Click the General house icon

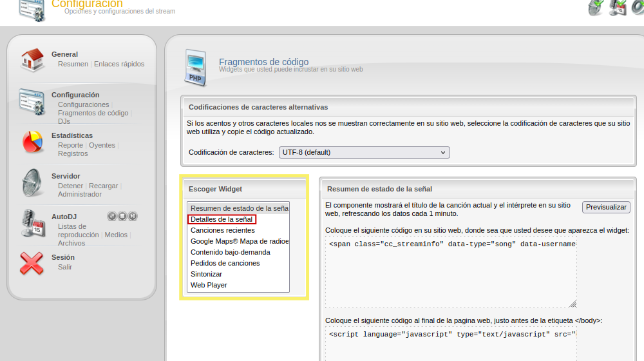[x=32, y=60]
